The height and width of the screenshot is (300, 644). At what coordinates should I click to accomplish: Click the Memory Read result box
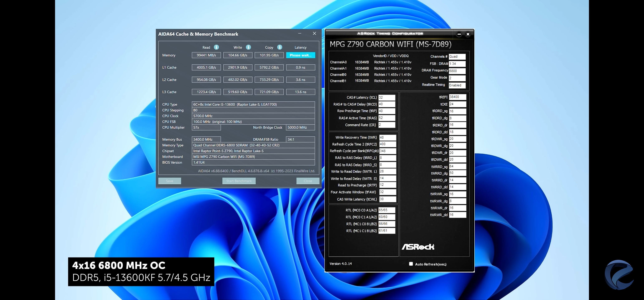tap(206, 55)
